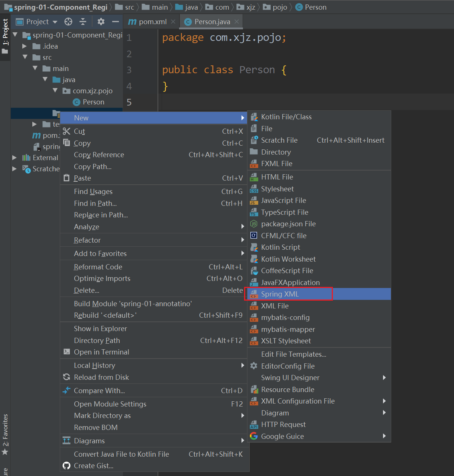The height and width of the screenshot is (476, 454).
Task: Click Copy Reference in context menu
Action: 153,155
